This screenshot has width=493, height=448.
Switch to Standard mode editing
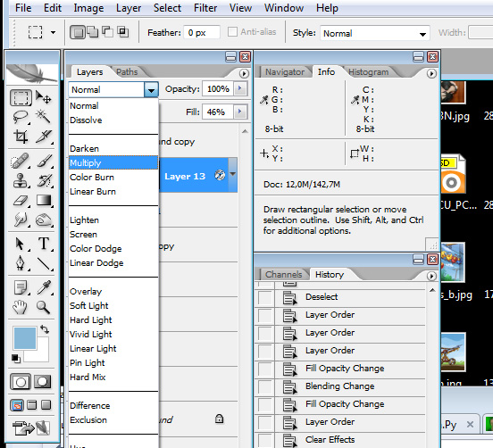pyautogui.click(x=21, y=382)
